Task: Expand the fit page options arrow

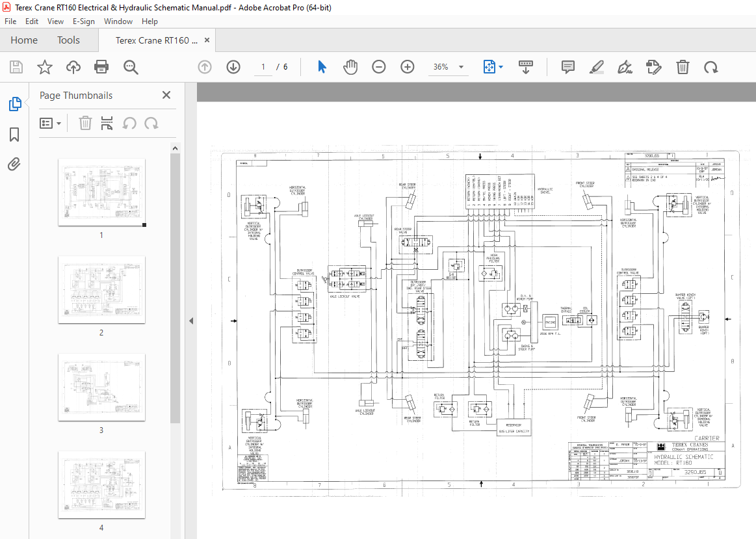Action: tap(501, 67)
